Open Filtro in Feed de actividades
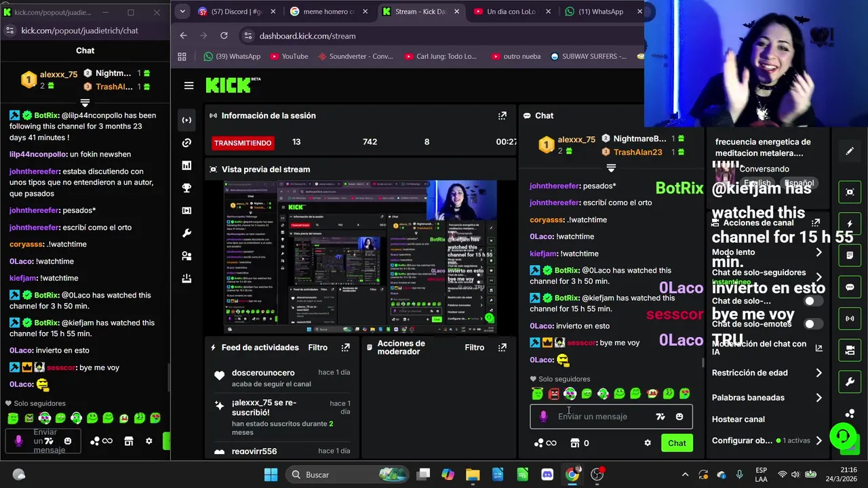Viewport: 868px width, 488px height. tap(318, 348)
